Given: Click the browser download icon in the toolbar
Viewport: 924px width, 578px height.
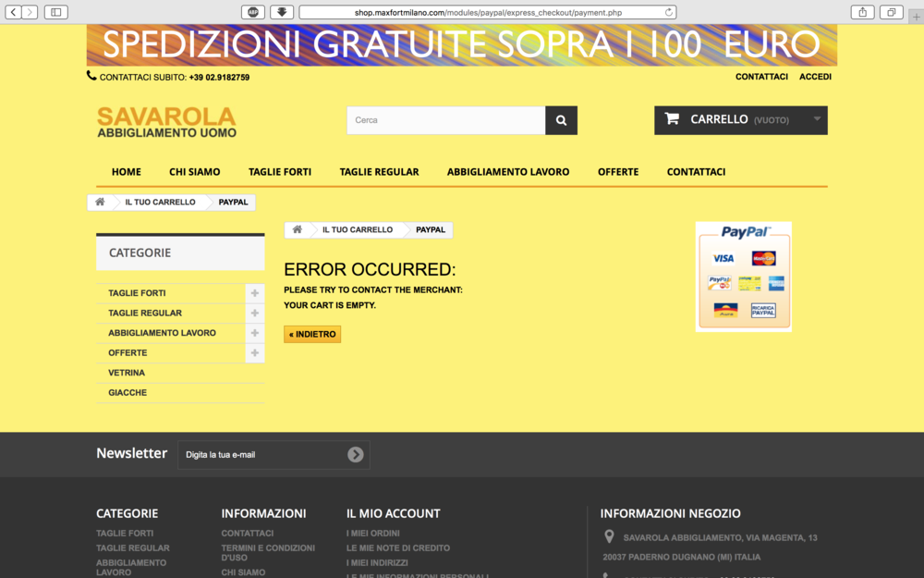Looking at the screenshot, I should (x=282, y=11).
